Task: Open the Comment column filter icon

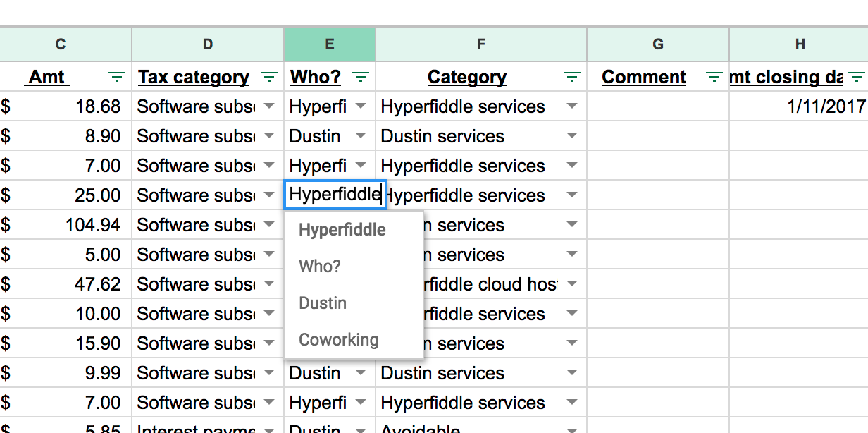Action: [x=714, y=77]
